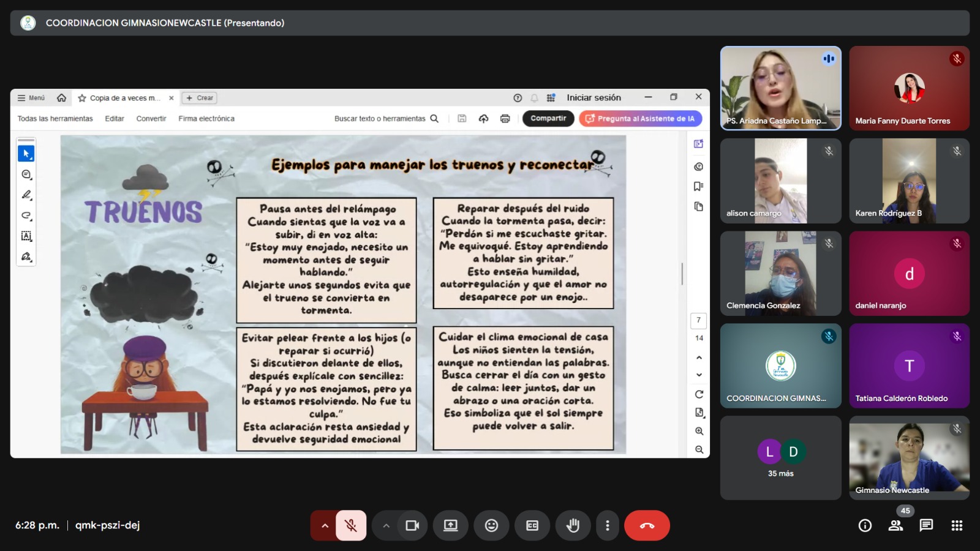Select daniel naranjo tile

(909, 273)
